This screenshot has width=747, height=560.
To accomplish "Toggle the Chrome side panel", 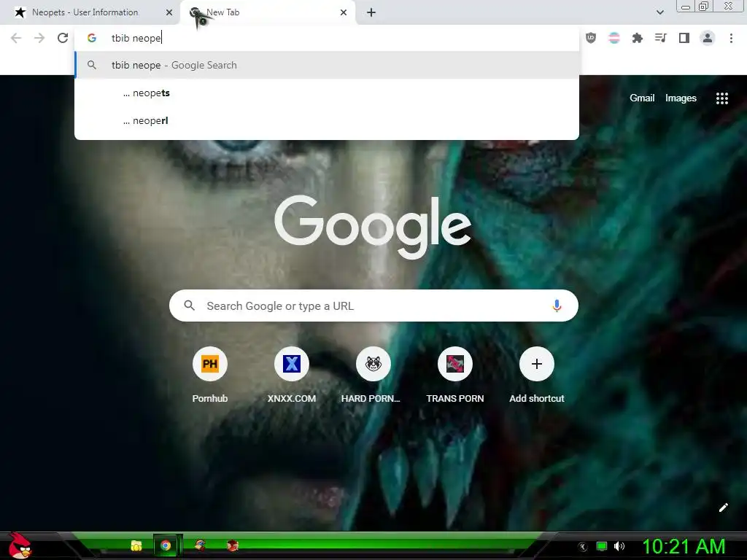I will (684, 38).
